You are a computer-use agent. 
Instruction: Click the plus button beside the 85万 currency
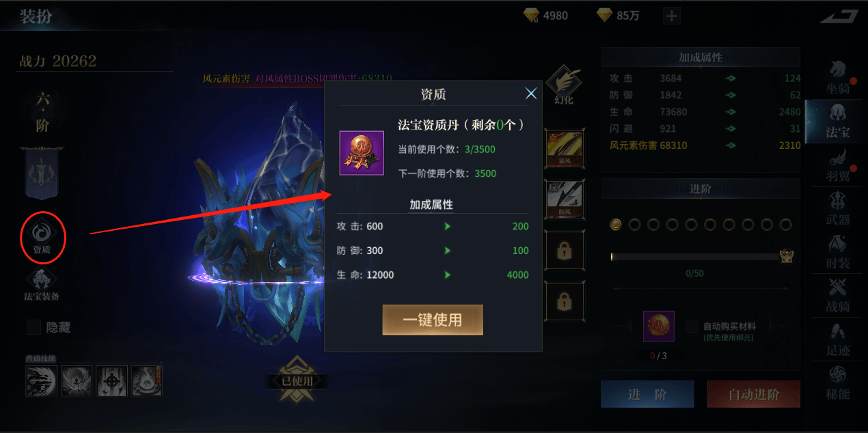(672, 16)
